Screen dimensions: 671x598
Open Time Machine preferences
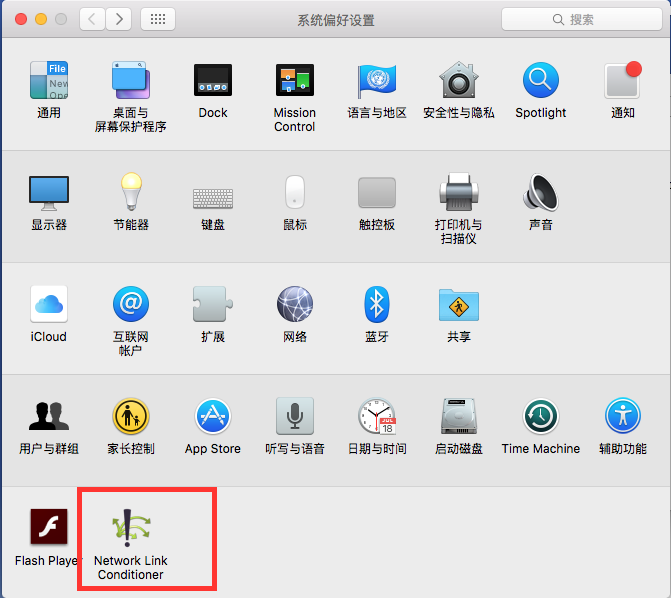[x=541, y=416]
